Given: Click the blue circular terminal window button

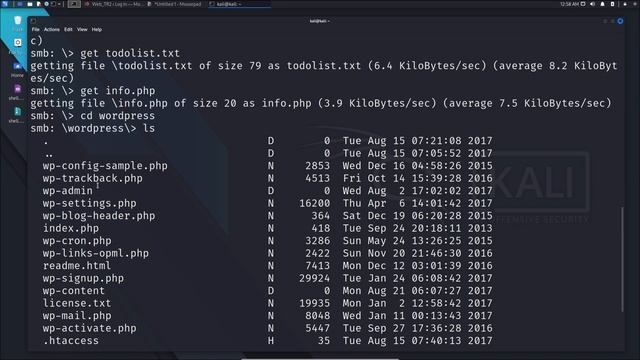Looking at the screenshot, I should pos(620,21).
